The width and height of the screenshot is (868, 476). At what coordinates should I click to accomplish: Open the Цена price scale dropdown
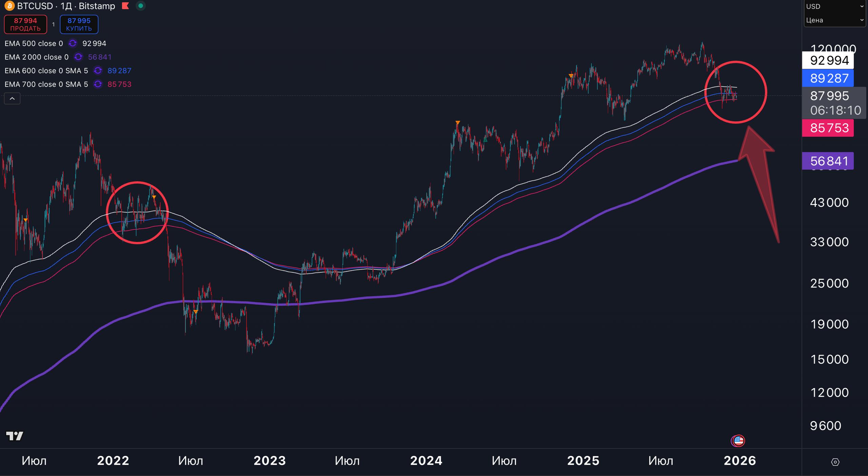tap(834, 20)
